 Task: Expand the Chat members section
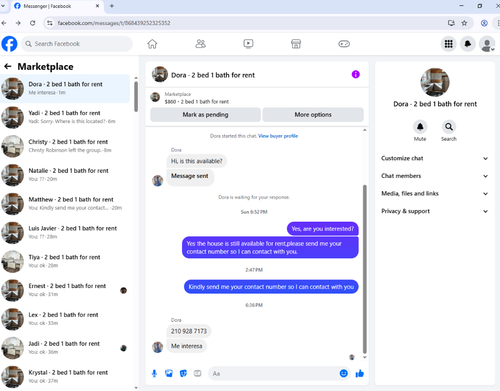[435, 176]
